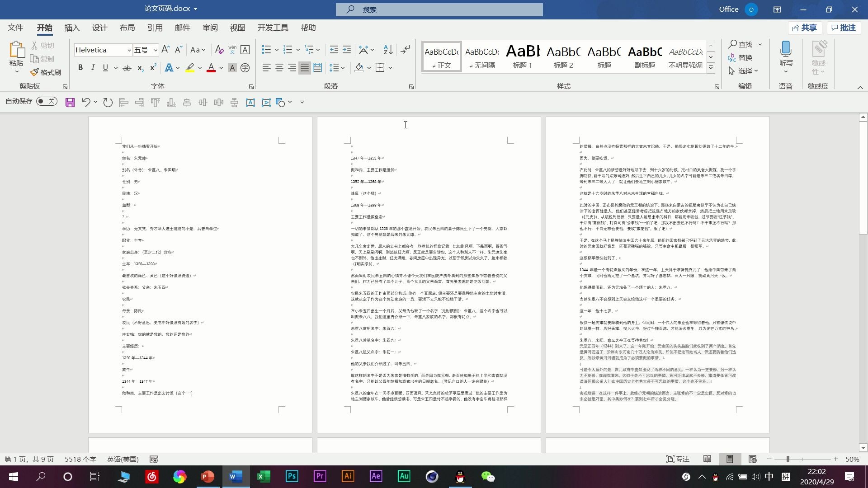This screenshot has width=868, height=488.
Task: Click the Clear formatting icon
Action: (x=219, y=50)
